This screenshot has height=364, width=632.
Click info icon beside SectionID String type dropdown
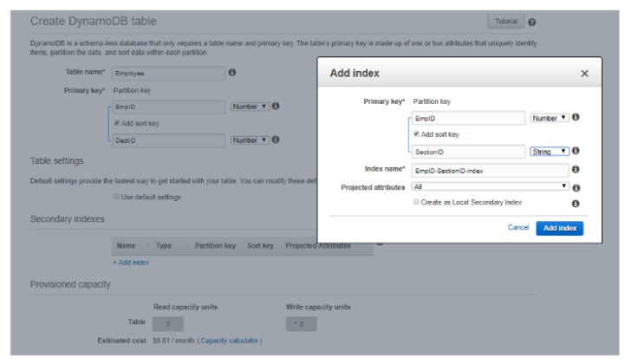tap(576, 151)
